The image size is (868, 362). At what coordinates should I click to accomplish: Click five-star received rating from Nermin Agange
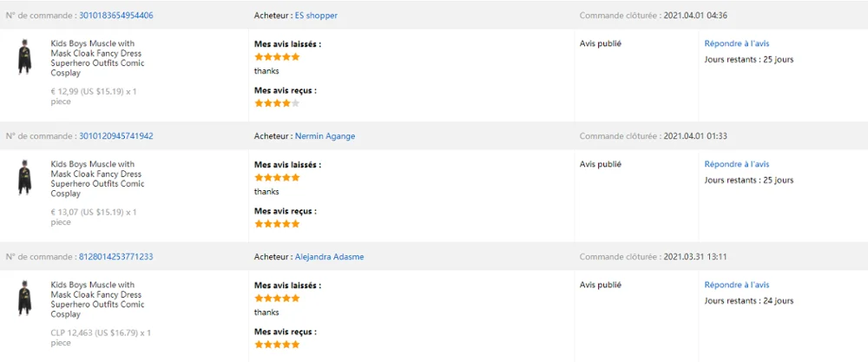tap(277, 224)
